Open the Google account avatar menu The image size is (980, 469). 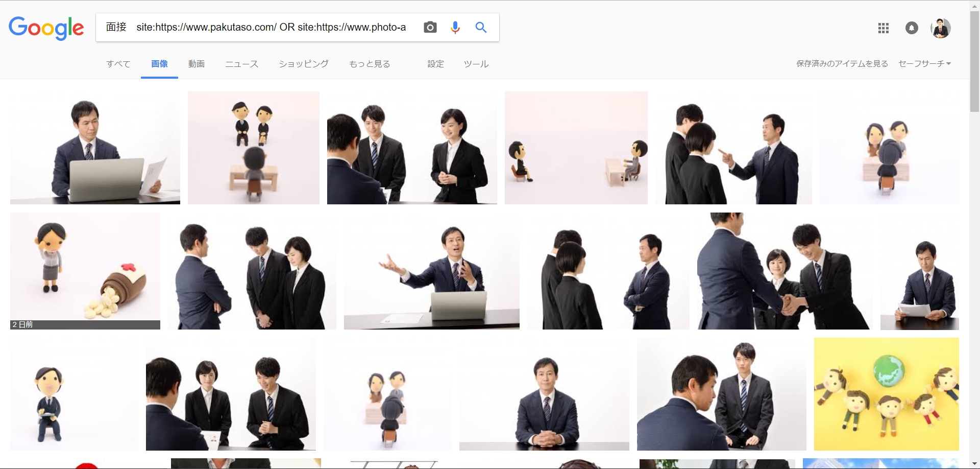click(x=941, y=28)
